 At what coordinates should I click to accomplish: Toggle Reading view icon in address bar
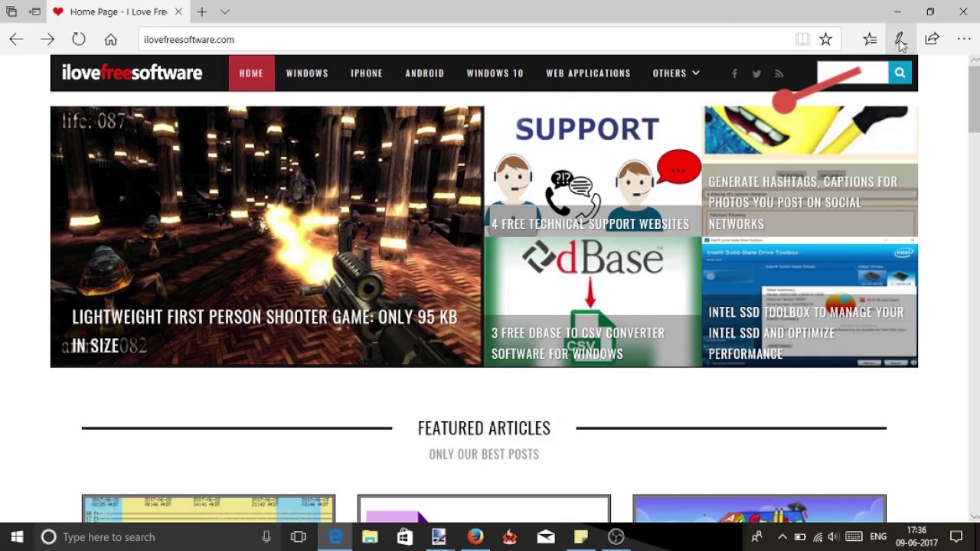[x=802, y=39]
